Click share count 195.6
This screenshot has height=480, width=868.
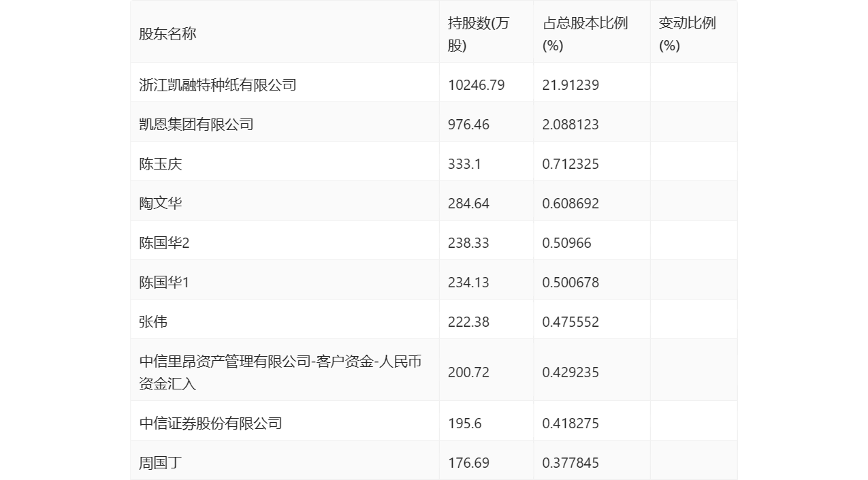[464, 423]
